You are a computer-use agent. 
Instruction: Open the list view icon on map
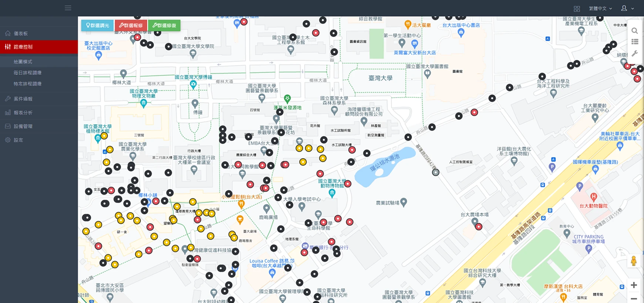click(x=634, y=42)
